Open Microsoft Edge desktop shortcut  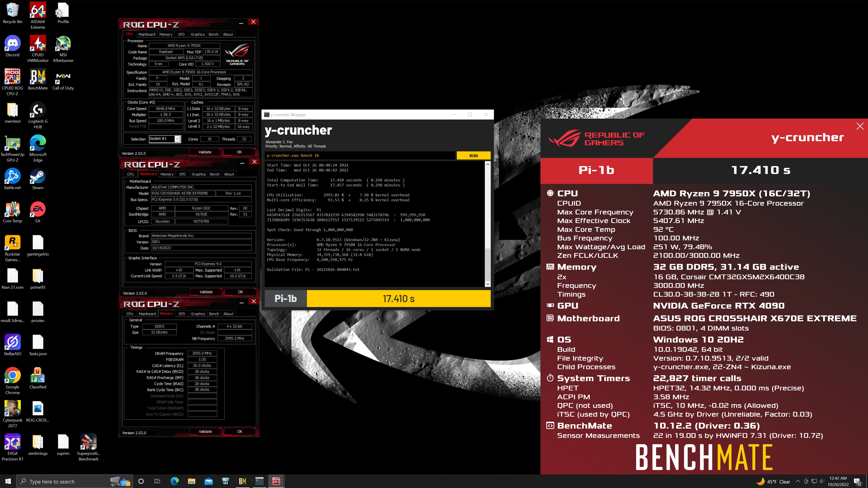pyautogui.click(x=38, y=148)
